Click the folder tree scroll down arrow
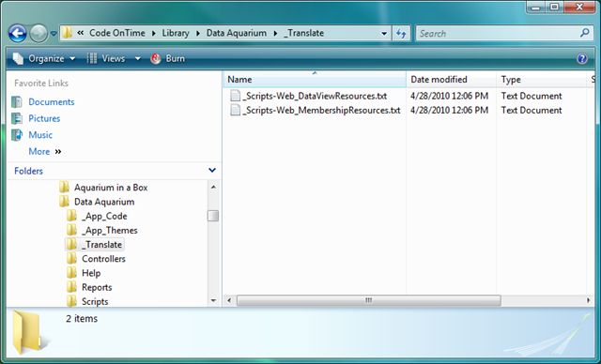 [213, 301]
